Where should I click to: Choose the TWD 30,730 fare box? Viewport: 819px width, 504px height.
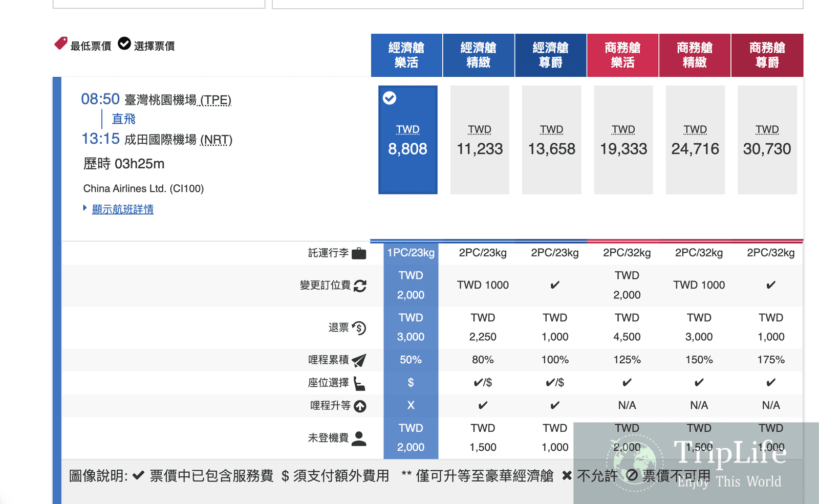coord(767,140)
